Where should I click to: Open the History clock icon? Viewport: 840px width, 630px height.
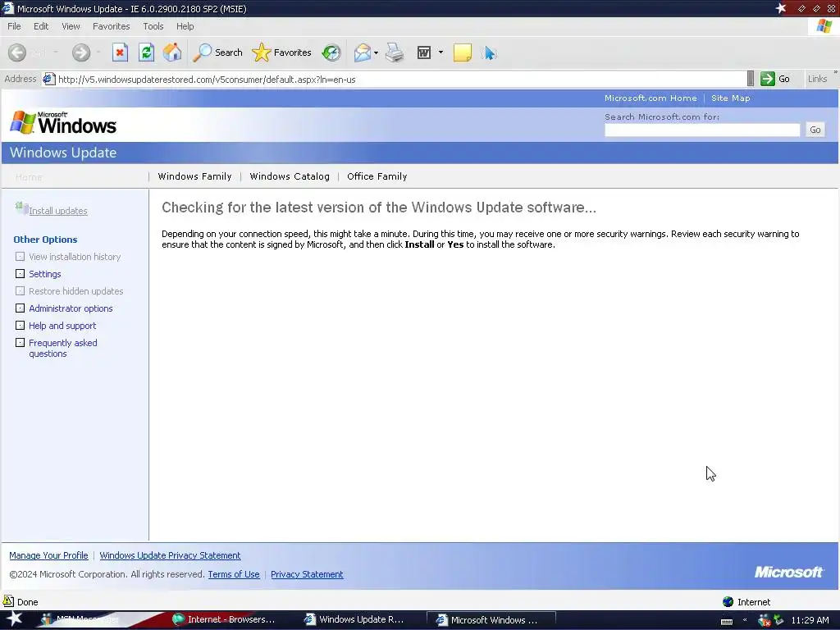(x=331, y=52)
